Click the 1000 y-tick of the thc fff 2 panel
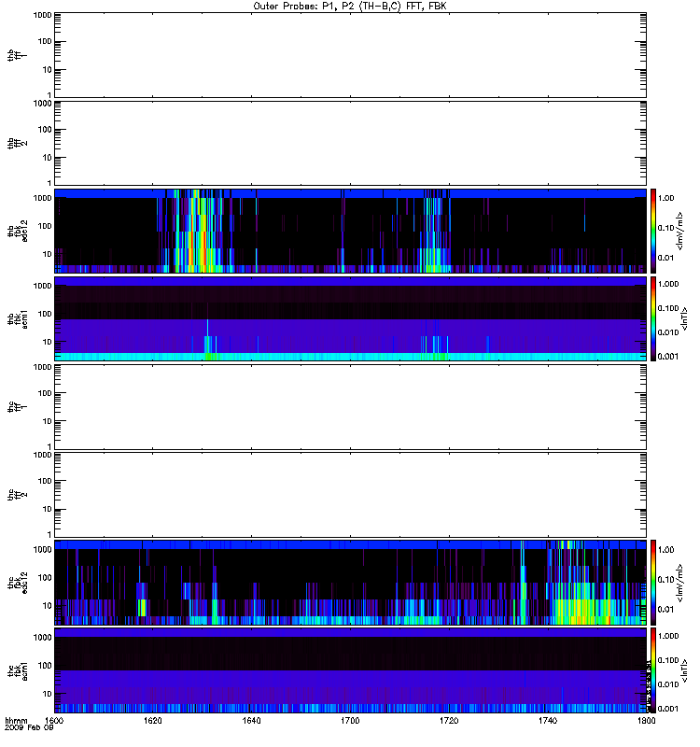The image size is (700, 747). (42, 455)
